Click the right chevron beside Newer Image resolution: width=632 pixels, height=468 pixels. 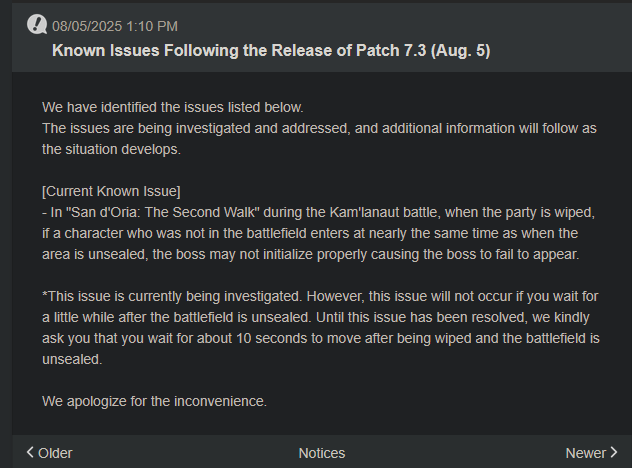coord(613,452)
